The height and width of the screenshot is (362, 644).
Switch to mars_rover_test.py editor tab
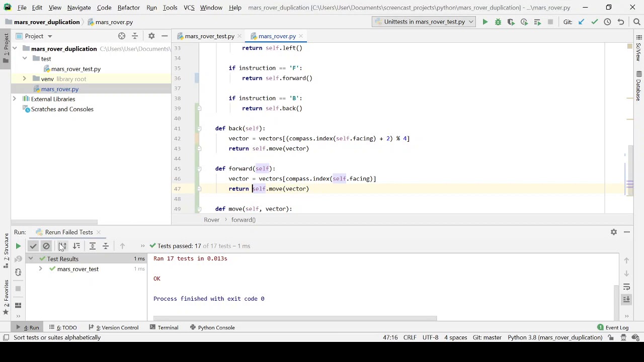(209, 36)
